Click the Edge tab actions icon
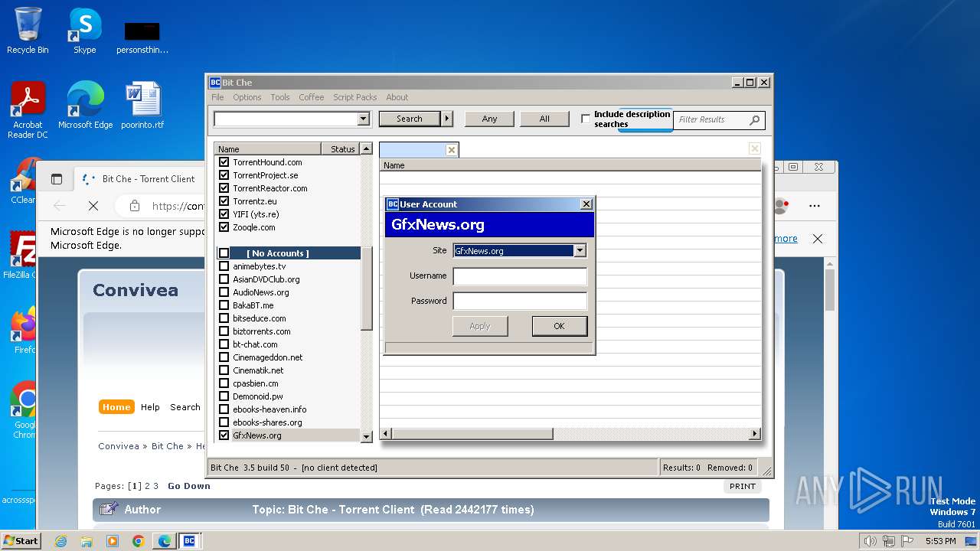 pyautogui.click(x=57, y=179)
